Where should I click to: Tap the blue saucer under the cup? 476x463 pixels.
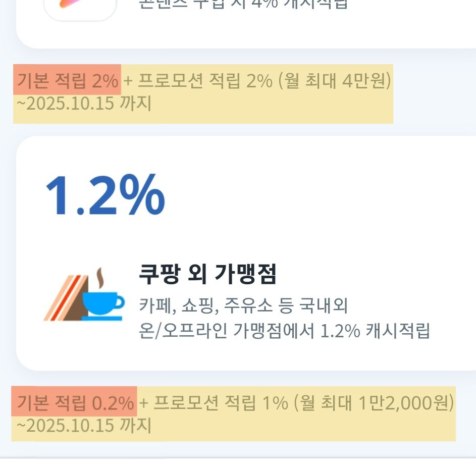click(x=101, y=318)
